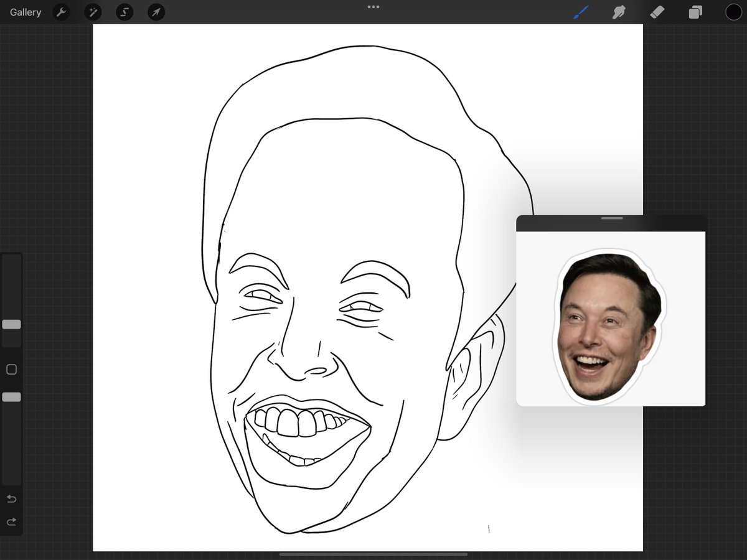Tap the Modify square button in sidebar
Image resolution: width=747 pixels, height=560 pixels.
11,370
